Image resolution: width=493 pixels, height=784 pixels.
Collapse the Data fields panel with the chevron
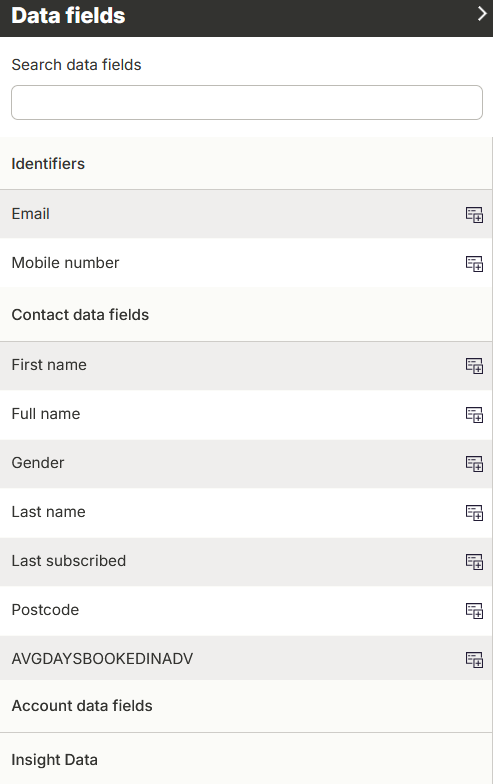tap(482, 14)
